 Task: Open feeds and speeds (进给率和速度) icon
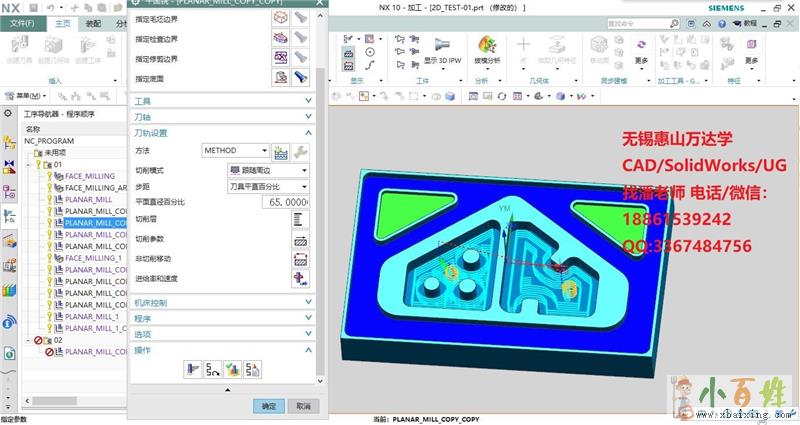coord(299,278)
